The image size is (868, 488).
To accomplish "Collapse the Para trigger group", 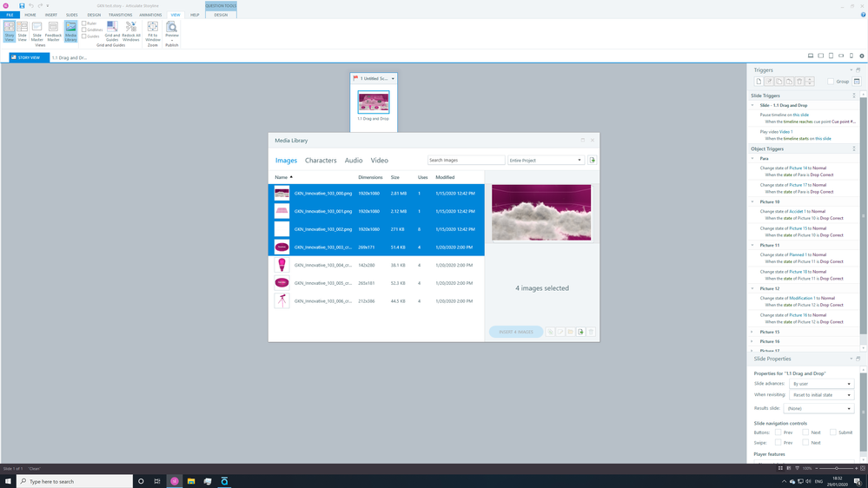I will point(752,158).
